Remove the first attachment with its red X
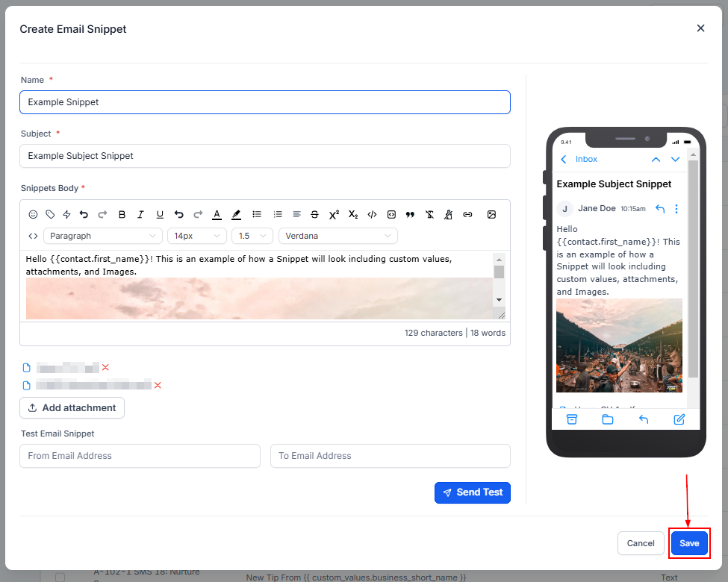728x582 pixels. [105, 368]
